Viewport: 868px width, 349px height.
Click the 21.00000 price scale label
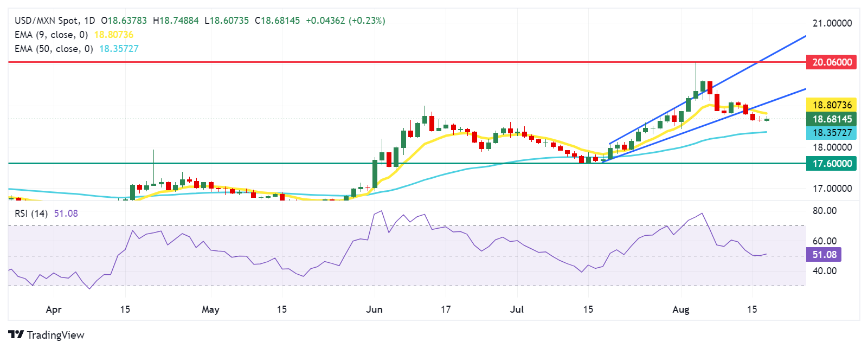pyautogui.click(x=832, y=23)
